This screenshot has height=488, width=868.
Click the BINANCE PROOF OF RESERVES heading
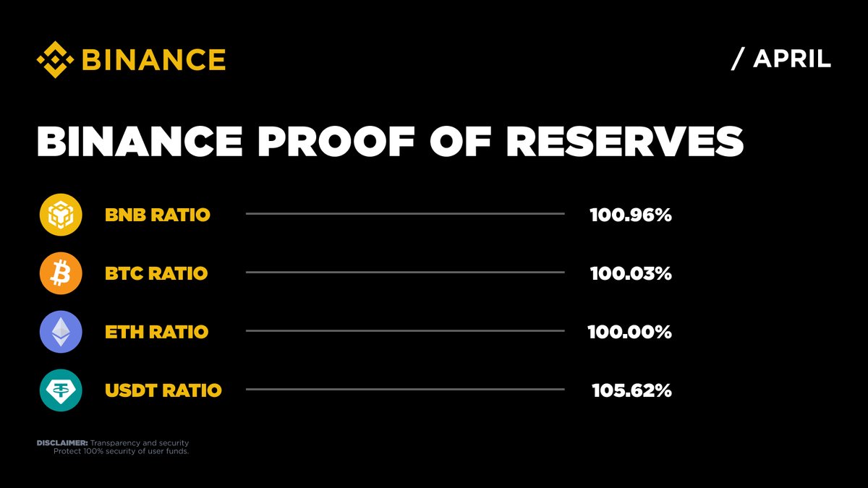click(x=390, y=142)
